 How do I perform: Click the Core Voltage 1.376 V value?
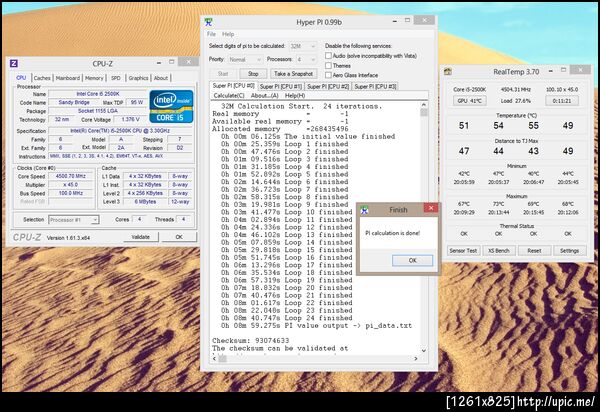[130, 120]
